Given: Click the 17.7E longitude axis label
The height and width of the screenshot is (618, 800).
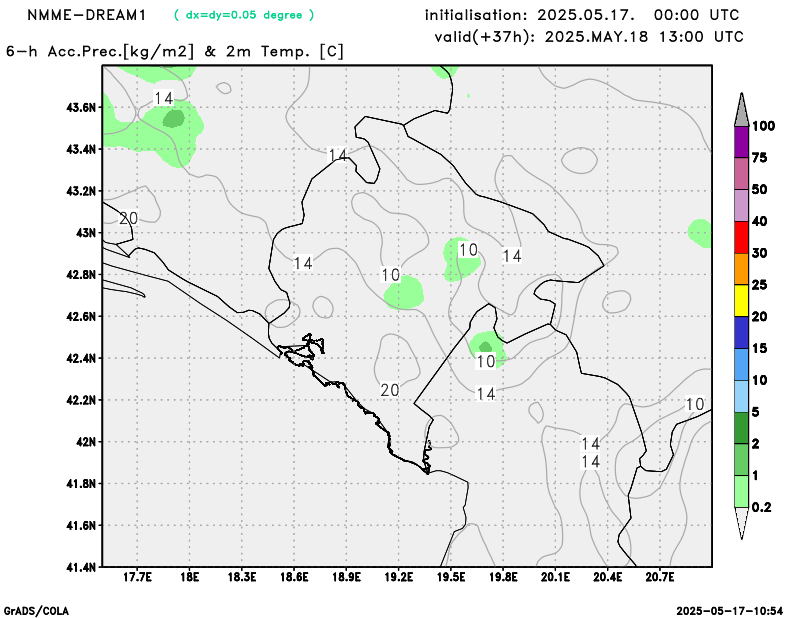Looking at the screenshot, I should (x=137, y=577).
